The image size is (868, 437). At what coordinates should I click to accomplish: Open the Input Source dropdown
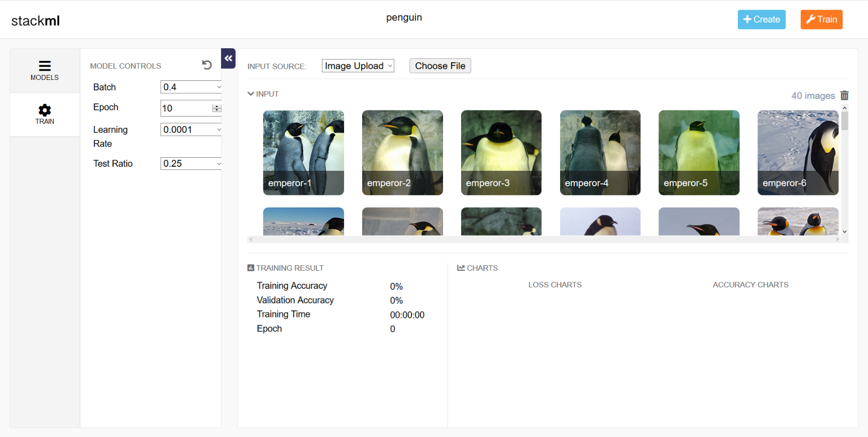click(358, 66)
